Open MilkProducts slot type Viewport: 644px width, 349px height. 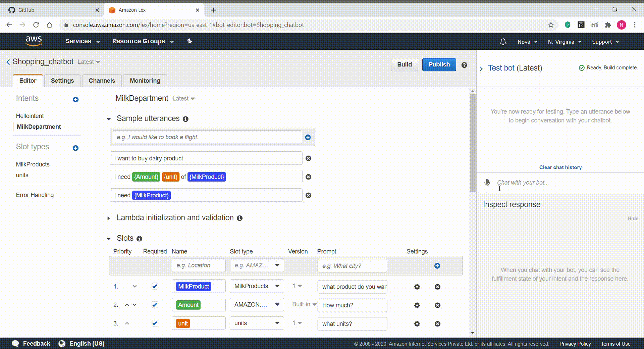(x=33, y=164)
